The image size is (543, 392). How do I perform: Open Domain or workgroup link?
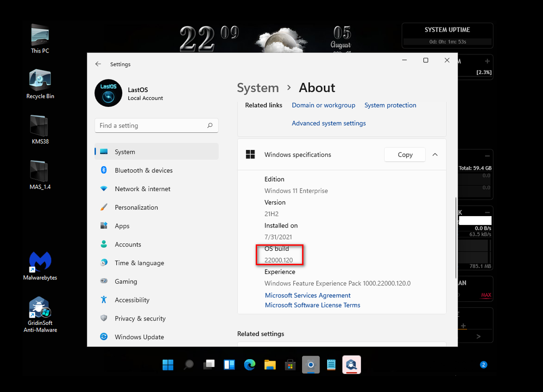[x=323, y=105]
